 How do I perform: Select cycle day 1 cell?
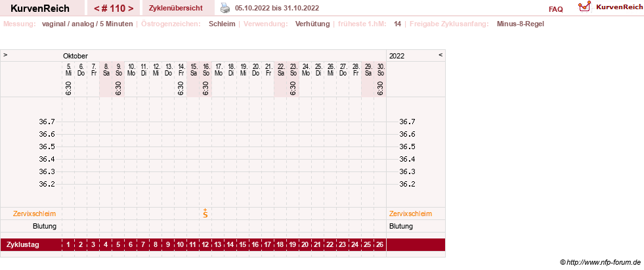(68, 245)
